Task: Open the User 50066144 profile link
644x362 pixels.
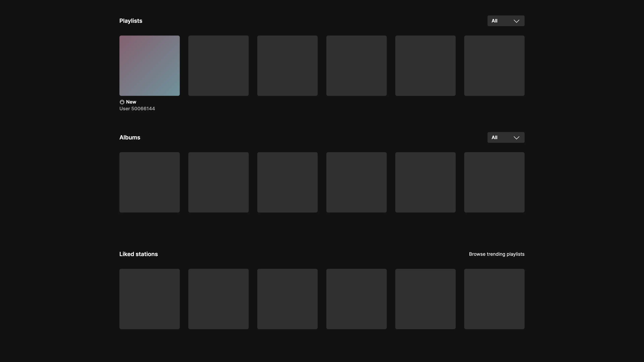Action: click(x=137, y=109)
